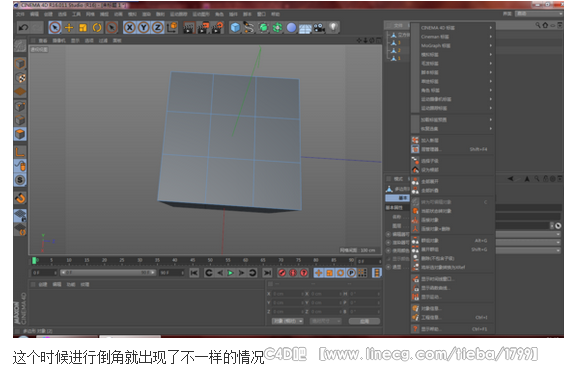Click the home icon in Object Manager
Image resolution: width=564 pixels, height=371 pixels.
point(545,25)
